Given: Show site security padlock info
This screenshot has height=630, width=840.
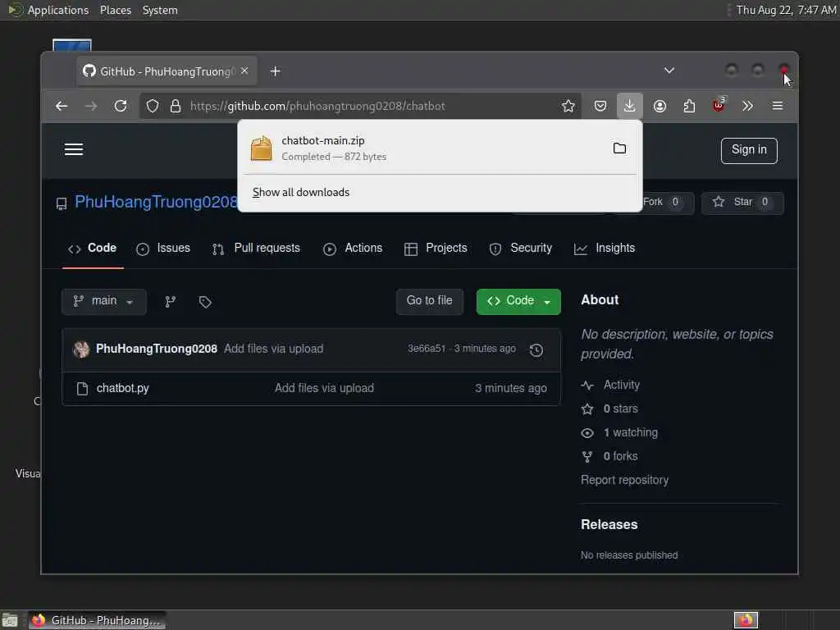Looking at the screenshot, I should click(176, 106).
